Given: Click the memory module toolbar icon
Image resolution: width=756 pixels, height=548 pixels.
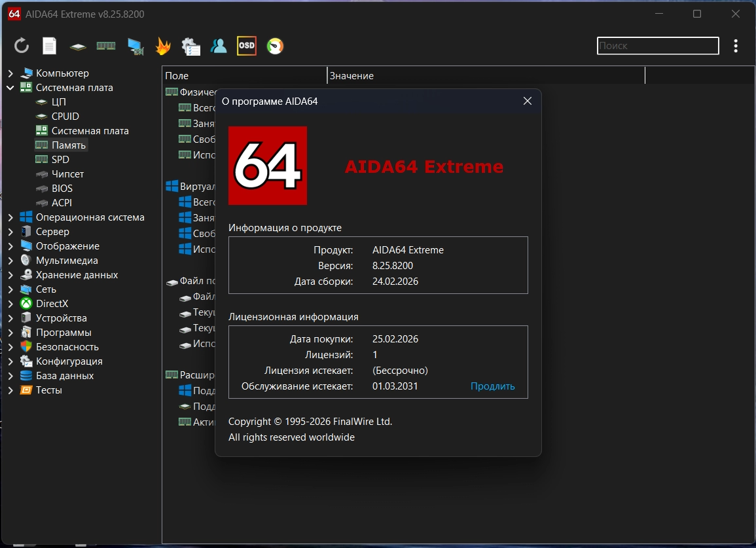Looking at the screenshot, I should click(x=106, y=46).
